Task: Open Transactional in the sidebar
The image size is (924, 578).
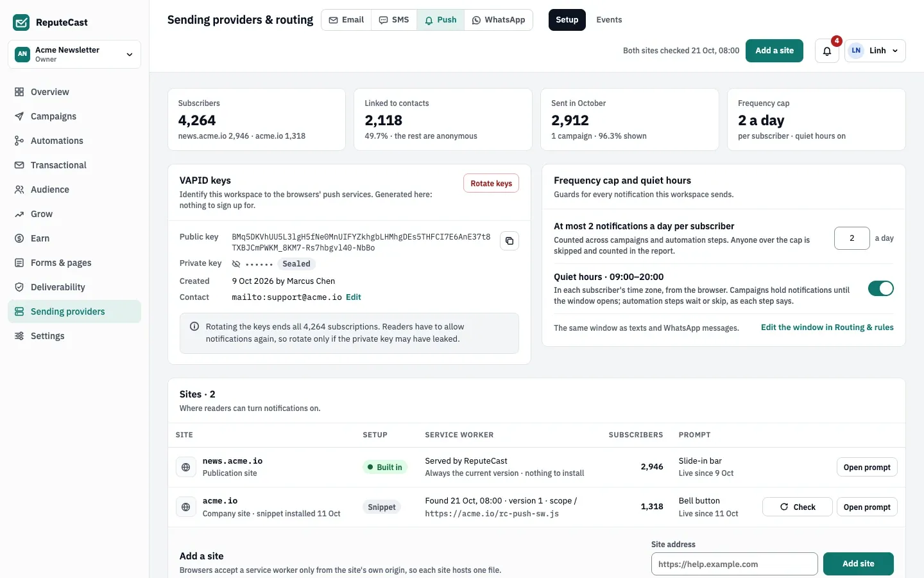Action: [x=74, y=165]
